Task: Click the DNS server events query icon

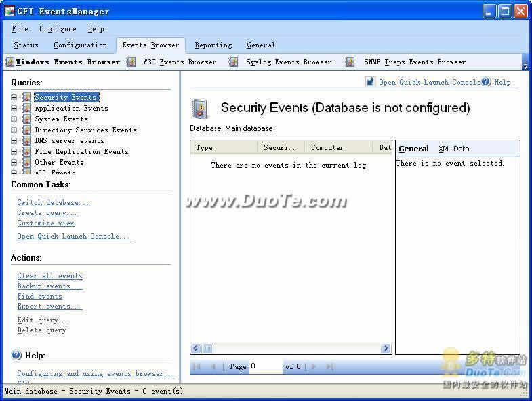Action: tap(27, 140)
